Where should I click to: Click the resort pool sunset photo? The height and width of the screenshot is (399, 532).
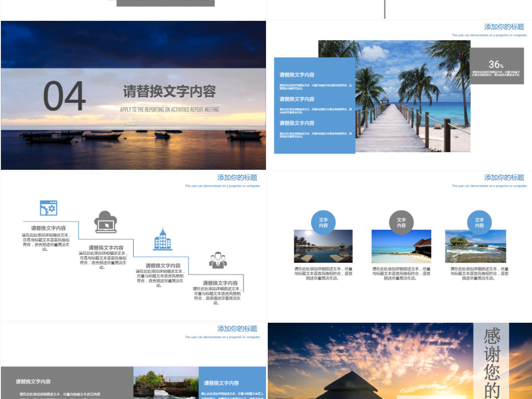click(323, 246)
